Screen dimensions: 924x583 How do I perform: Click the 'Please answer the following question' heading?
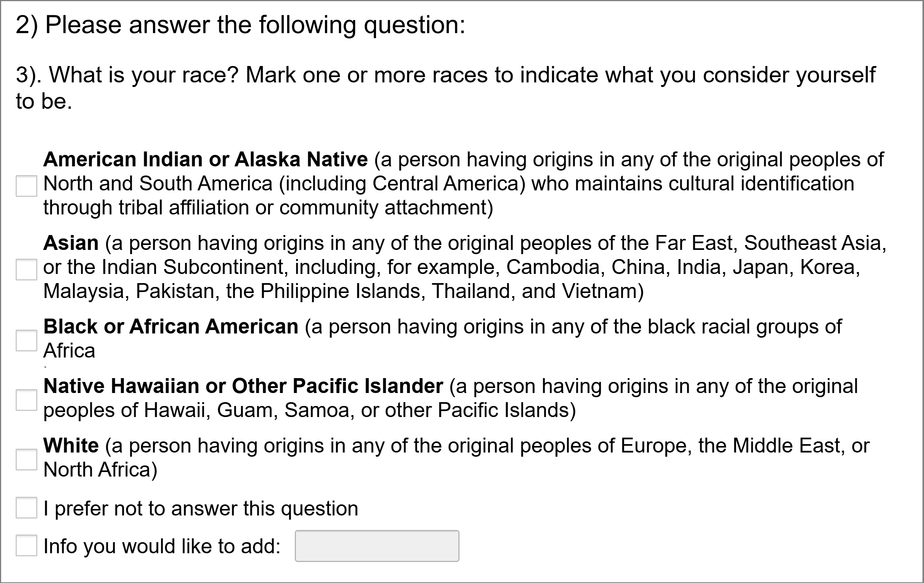(x=240, y=25)
